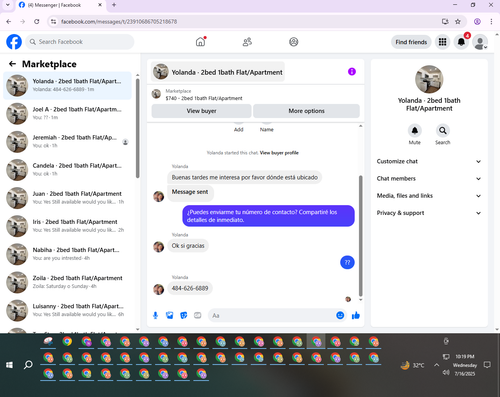500x397 pixels.
Task: Open Chrome's three-dot menu
Action: pyautogui.click(x=491, y=22)
